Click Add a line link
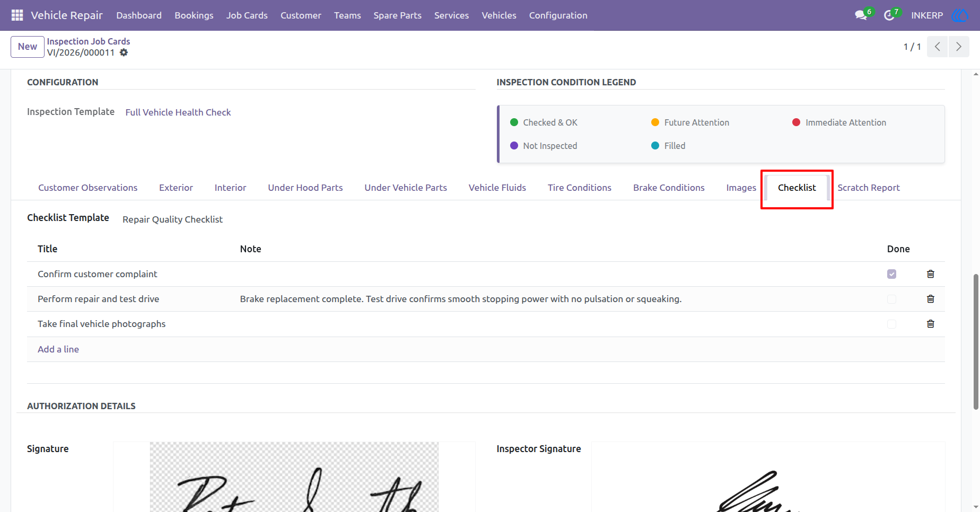Viewport: 980px width, 512px height. point(58,349)
